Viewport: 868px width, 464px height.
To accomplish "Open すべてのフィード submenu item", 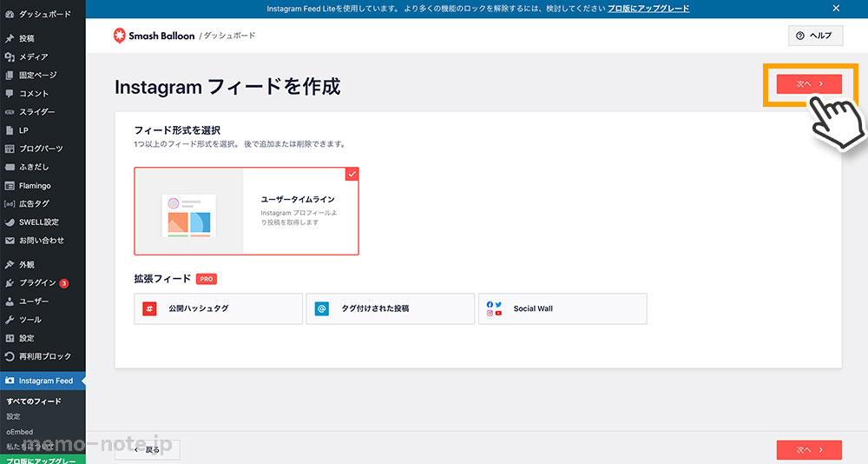I will (34, 401).
